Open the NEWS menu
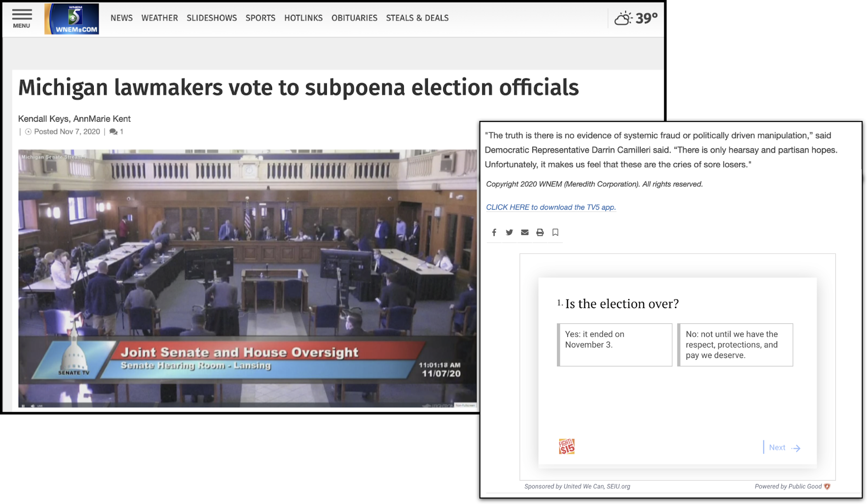This screenshot has width=867, height=504. [121, 18]
